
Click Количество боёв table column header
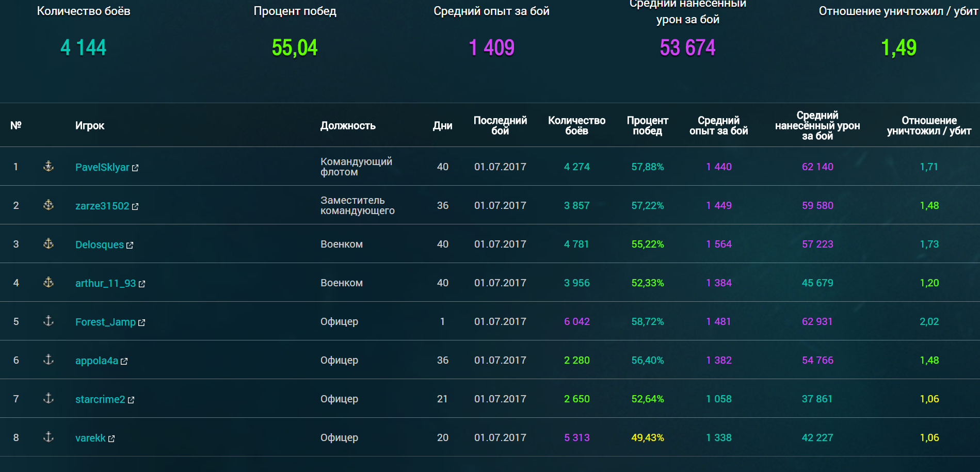tap(576, 125)
